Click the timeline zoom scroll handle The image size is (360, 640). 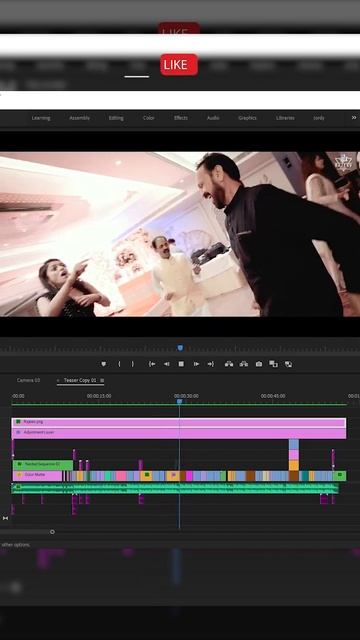click(52, 532)
